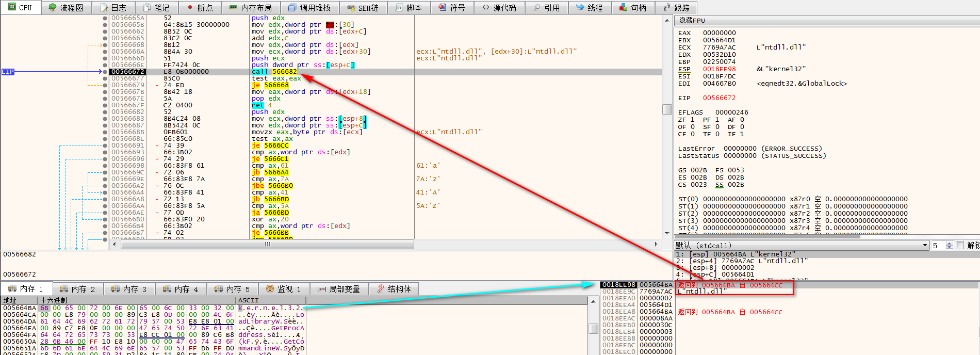The width and height of the screenshot is (980, 355).
Task: Open the 流程图 (Graph) tab
Action: pyautogui.click(x=66, y=8)
